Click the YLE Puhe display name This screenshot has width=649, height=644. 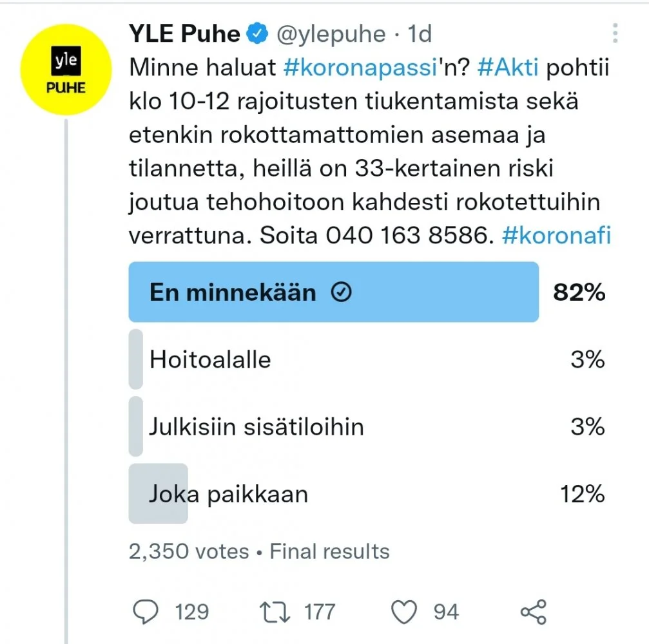[185, 33]
